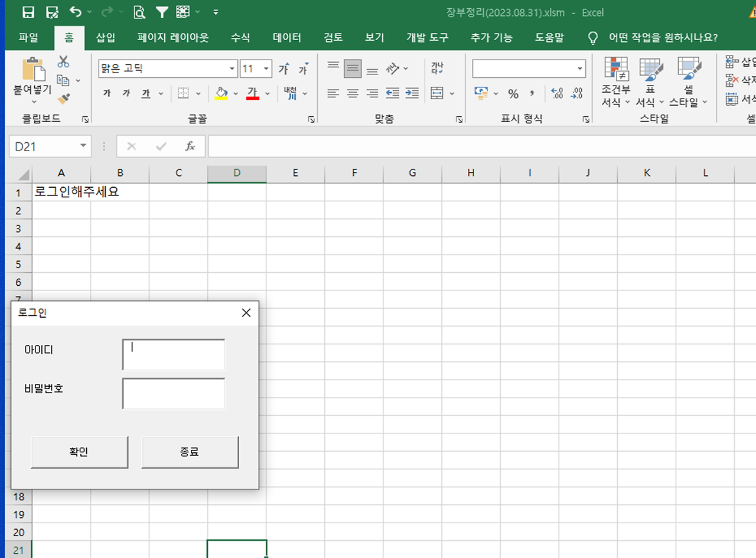
Task: Apply the yellow fill color
Action: (x=221, y=93)
